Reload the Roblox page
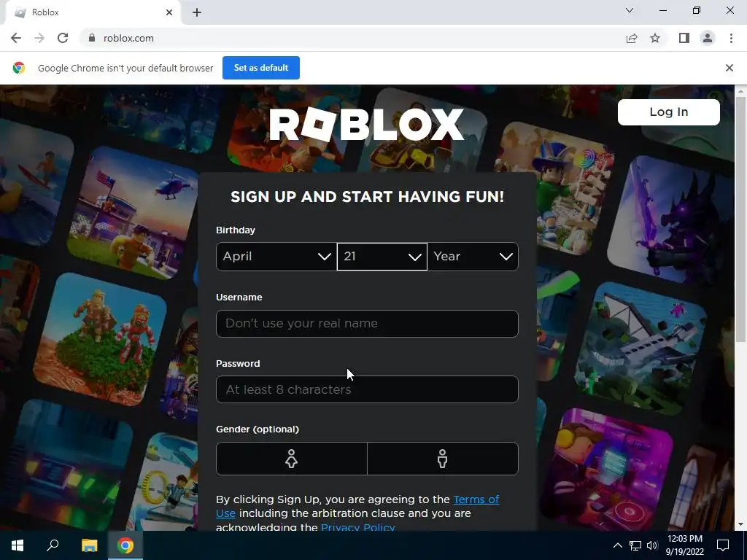This screenshot has width=747, height=560. coord(63,38)
